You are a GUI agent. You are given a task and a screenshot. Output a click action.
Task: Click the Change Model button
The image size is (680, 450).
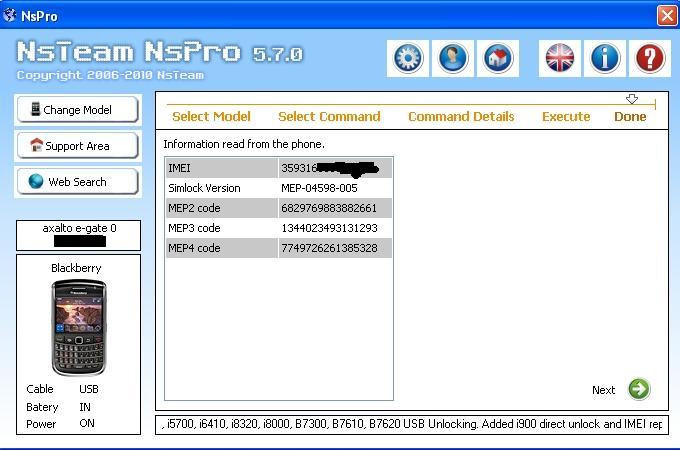(78, 110)
